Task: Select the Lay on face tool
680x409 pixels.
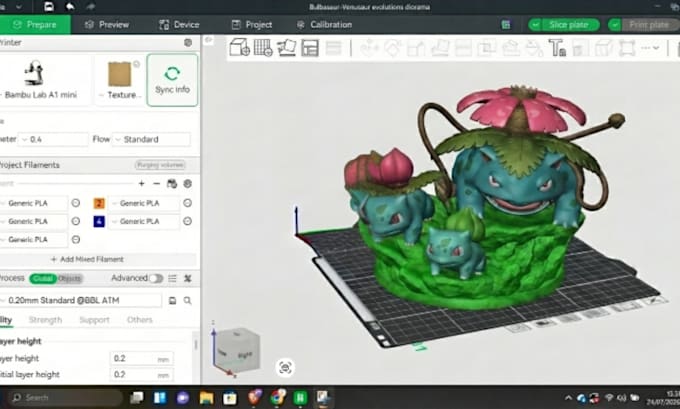Action: 439,48
